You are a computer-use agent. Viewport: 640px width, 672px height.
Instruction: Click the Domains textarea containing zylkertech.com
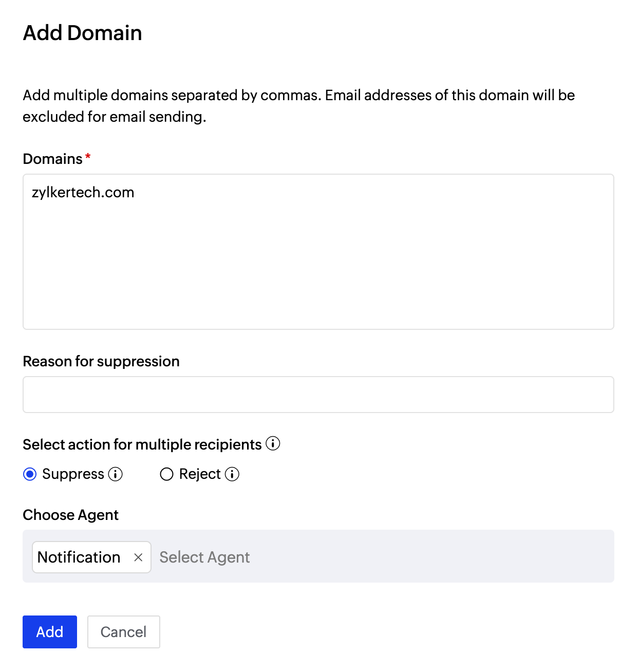coord(318,252)
